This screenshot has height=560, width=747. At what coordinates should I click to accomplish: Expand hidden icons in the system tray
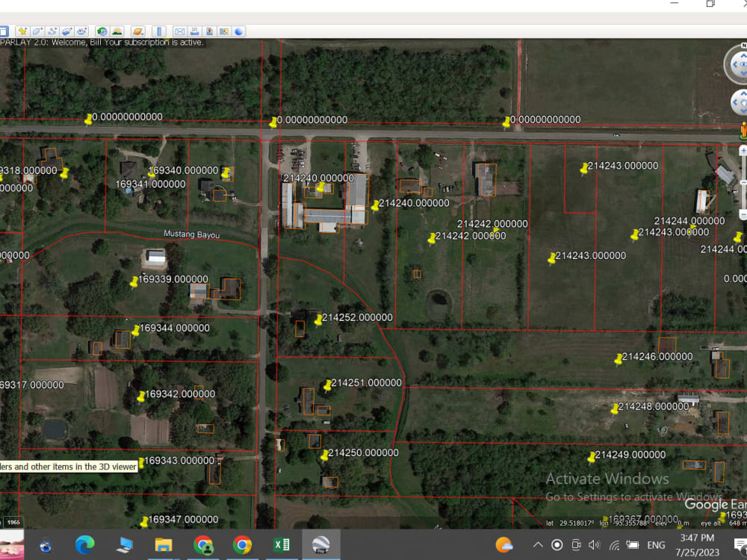point(538,544)
